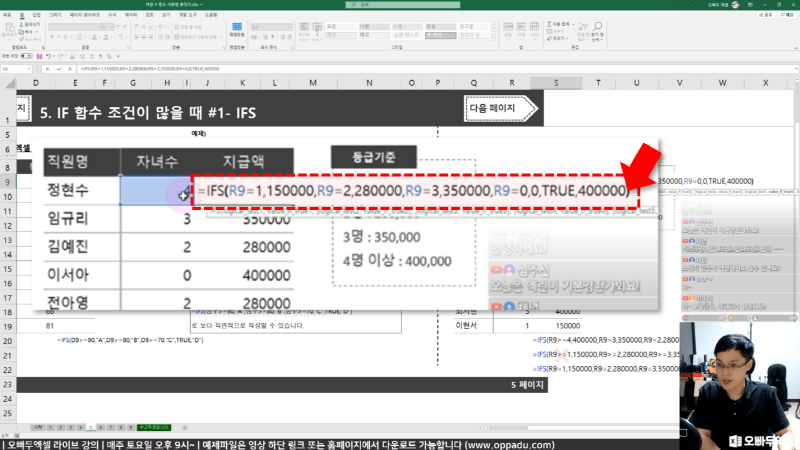
Task: Click the '지급액' column header
Action: (x=243, y=162)
